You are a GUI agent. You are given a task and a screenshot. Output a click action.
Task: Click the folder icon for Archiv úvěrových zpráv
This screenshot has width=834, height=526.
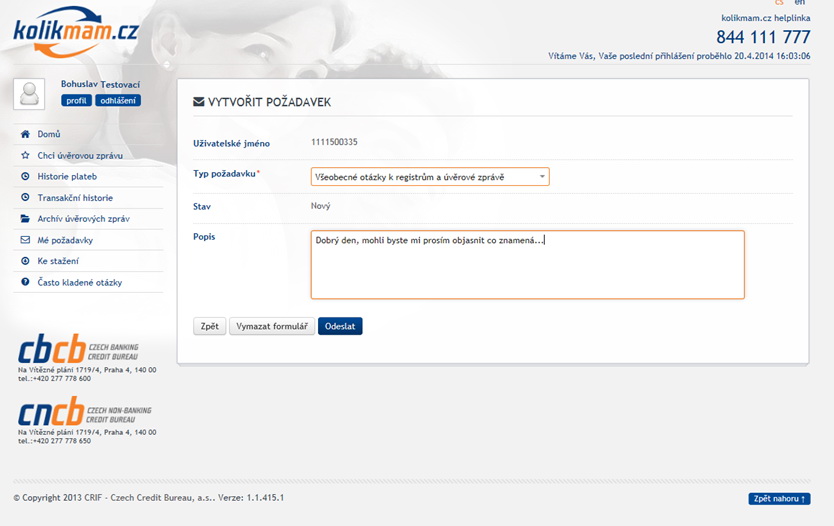tap(26, 219)
